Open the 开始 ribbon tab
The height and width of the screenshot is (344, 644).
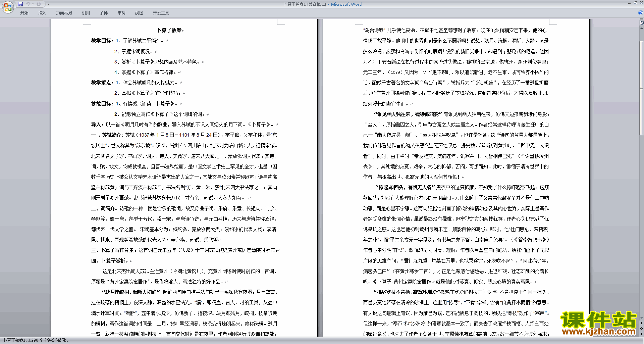pos(24,13)
